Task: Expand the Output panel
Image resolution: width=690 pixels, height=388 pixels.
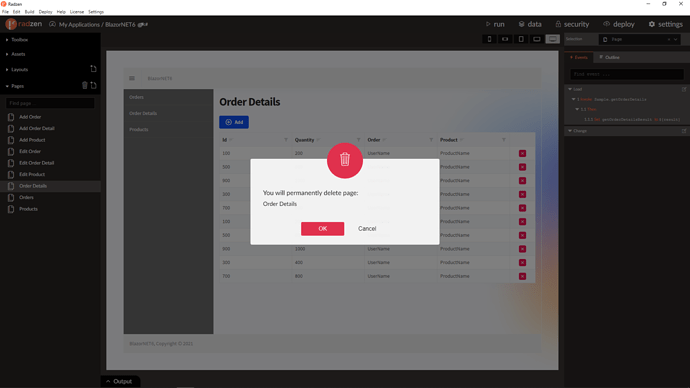Action: pos(119,381)
